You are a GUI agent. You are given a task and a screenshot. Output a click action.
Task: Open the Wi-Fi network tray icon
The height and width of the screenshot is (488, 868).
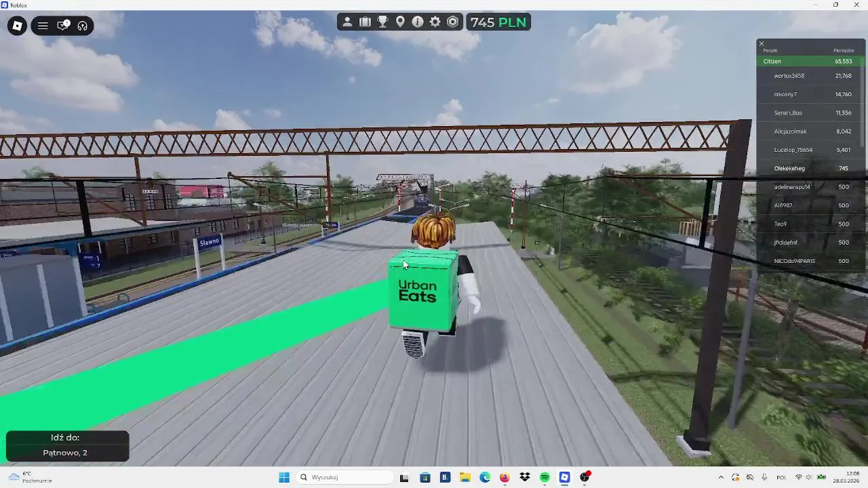tap(799, 477)
